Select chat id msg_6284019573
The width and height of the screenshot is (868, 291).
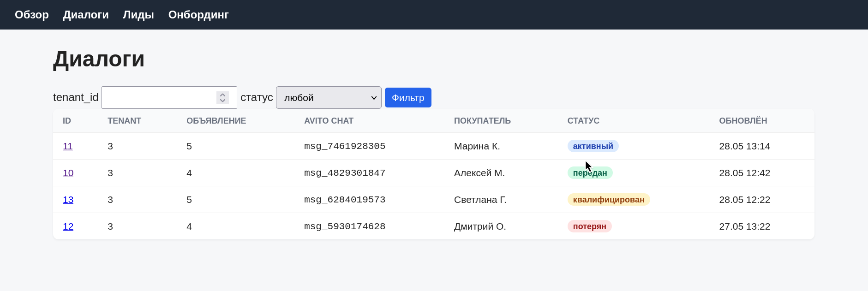click(345, 200)
